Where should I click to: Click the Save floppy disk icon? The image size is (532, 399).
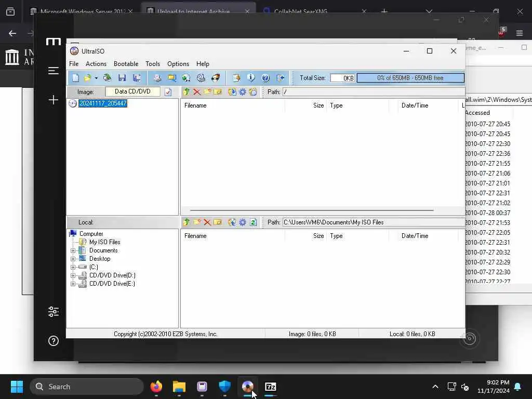pos(122,78)
